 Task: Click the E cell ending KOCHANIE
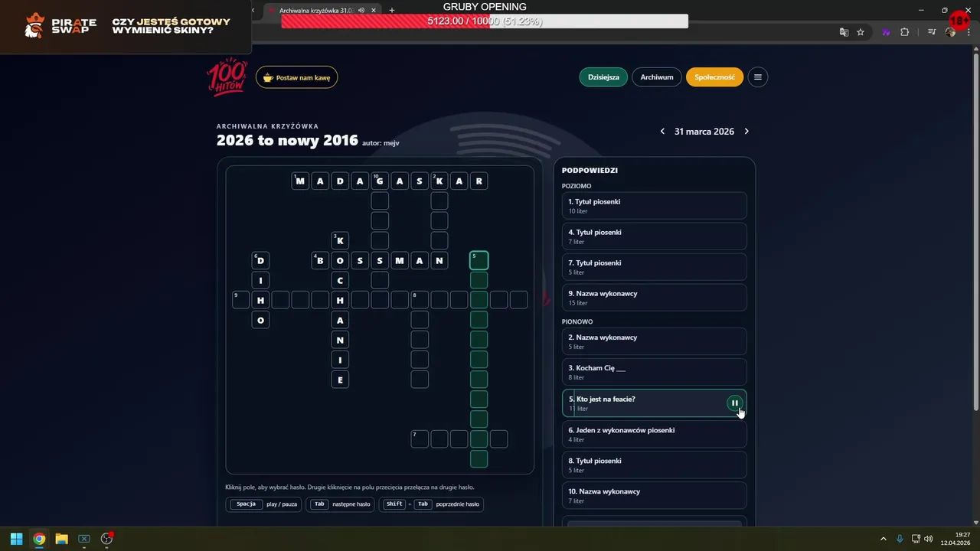[x=340, y=380]
